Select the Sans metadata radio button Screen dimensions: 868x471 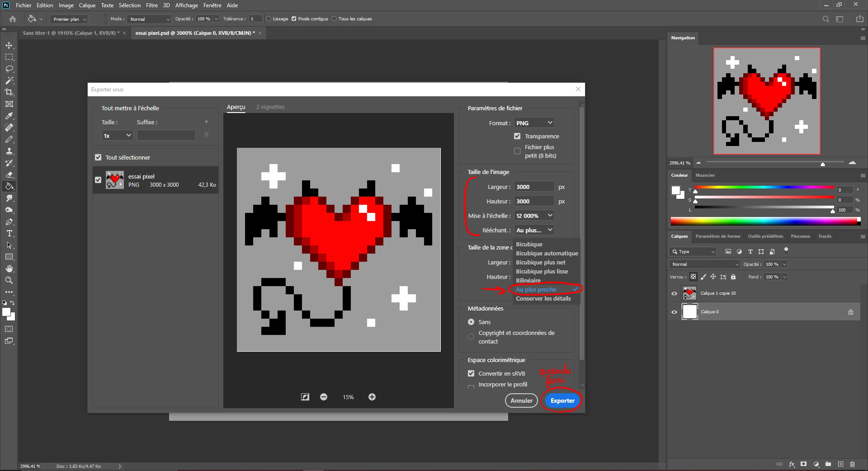[x=471, y=322]
